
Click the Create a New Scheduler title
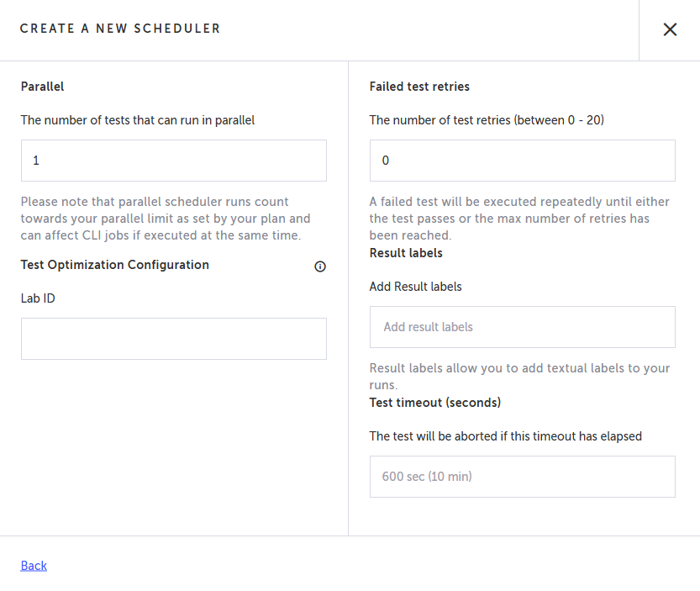tap(120, 29)
